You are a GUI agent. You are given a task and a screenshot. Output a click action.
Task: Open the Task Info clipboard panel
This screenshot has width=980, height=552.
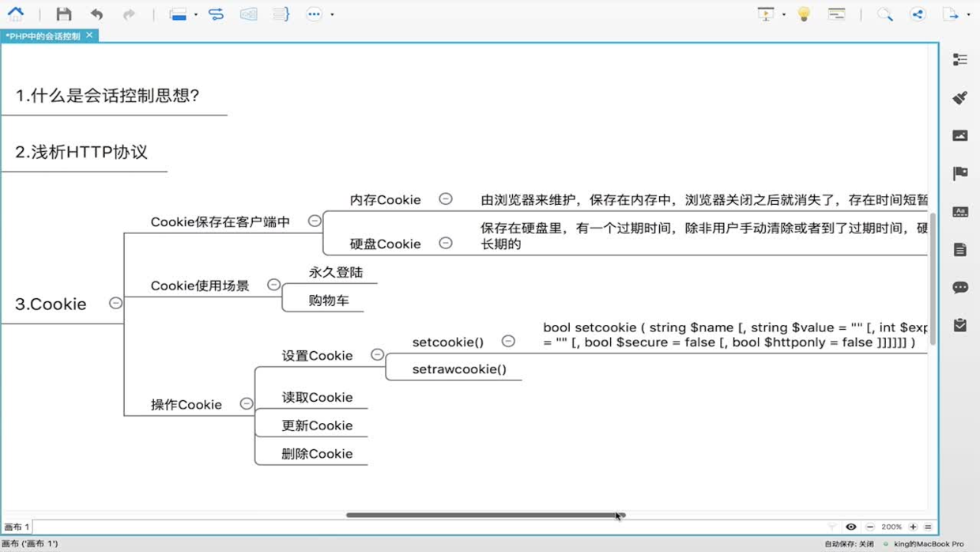pyautogui.click(x=960, y=325)
